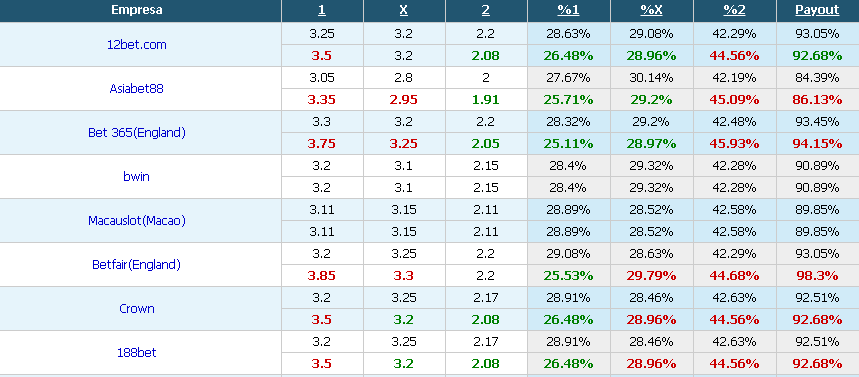Click the Empresa column header
The height and width of the screenshot is (377, 859).
(136, 10)
